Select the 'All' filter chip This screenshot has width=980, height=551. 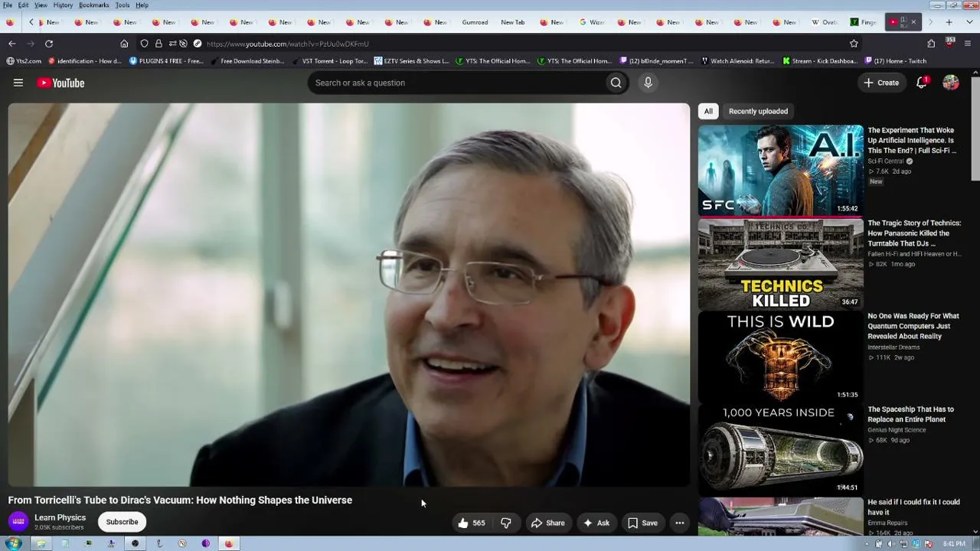[x=708, y=111]
